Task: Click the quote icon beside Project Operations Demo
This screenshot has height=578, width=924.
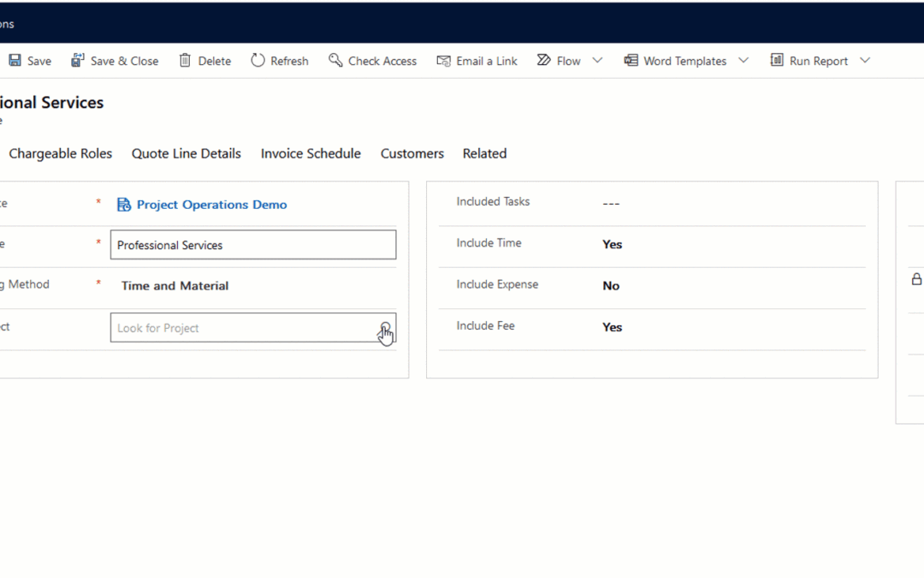Action: pyautogui.click(x=124, y=205)
